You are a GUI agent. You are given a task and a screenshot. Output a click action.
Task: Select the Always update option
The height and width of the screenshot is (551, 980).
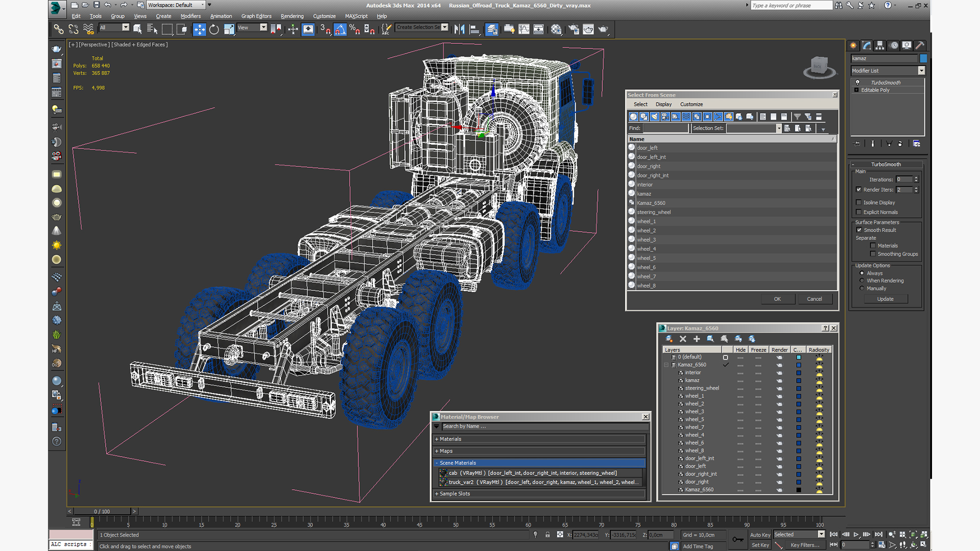coord(862,273)
